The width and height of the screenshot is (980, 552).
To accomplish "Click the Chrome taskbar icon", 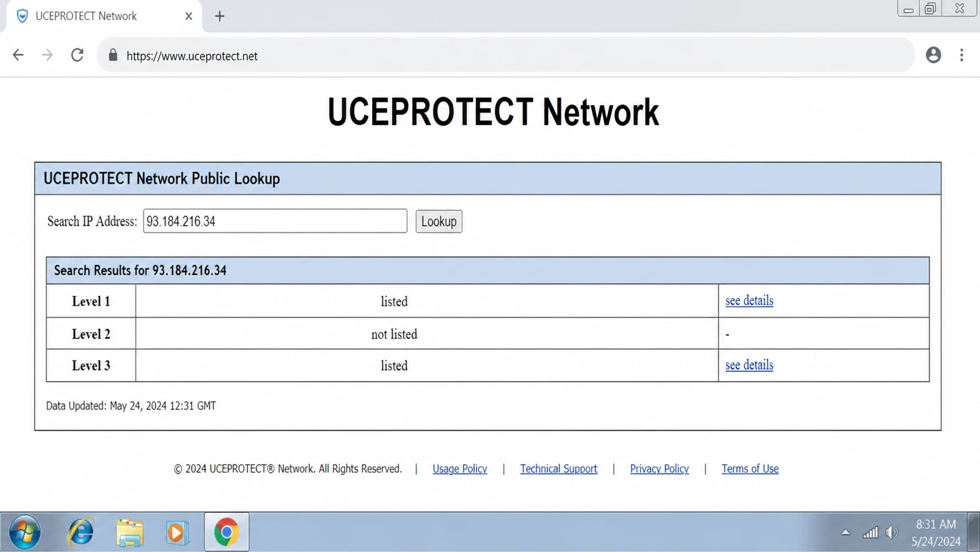I will (x=226, y=532).
